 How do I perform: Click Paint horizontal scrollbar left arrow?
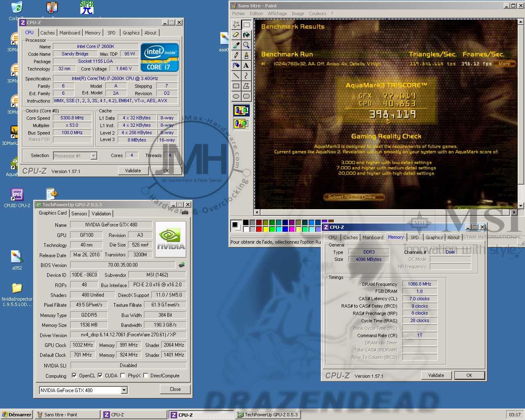coord(257,212)
